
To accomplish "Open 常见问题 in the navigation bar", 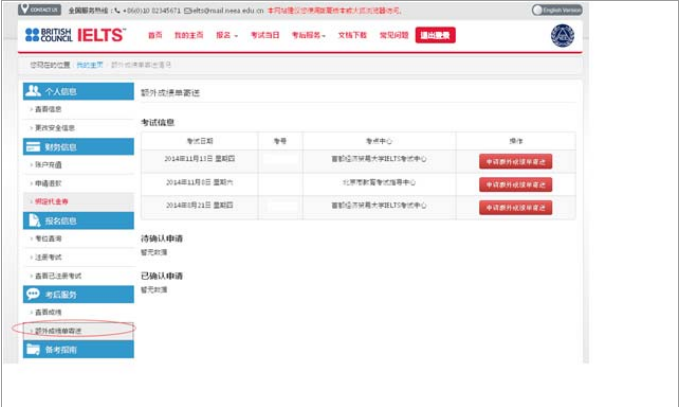I will (393, 35).
